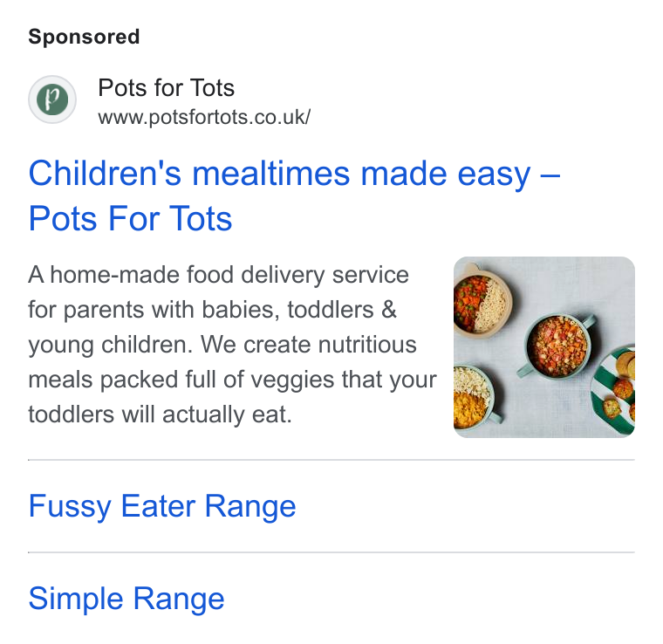Open the Simple Range sitelink
The width and height of the screenshot is (663, 644).
point(126,599)
